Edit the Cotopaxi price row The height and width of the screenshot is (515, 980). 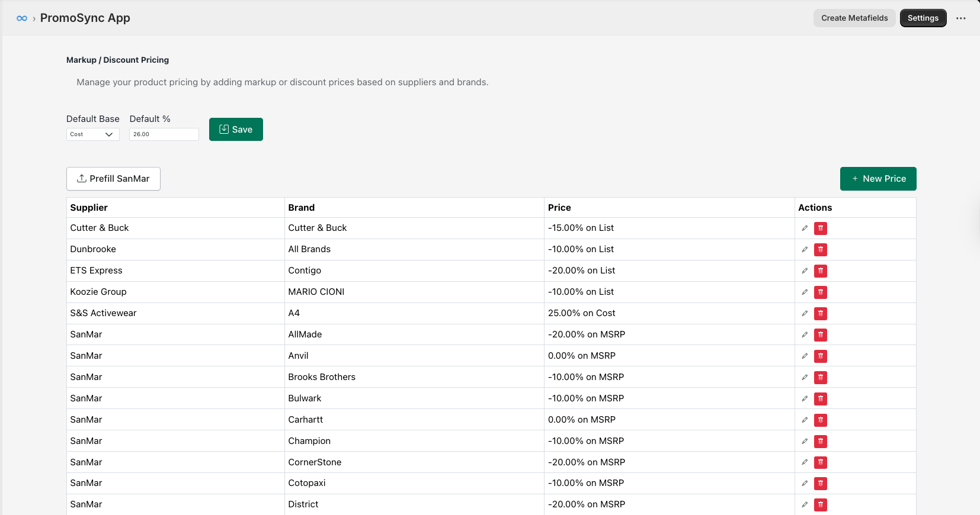click(x=805, y=484)
